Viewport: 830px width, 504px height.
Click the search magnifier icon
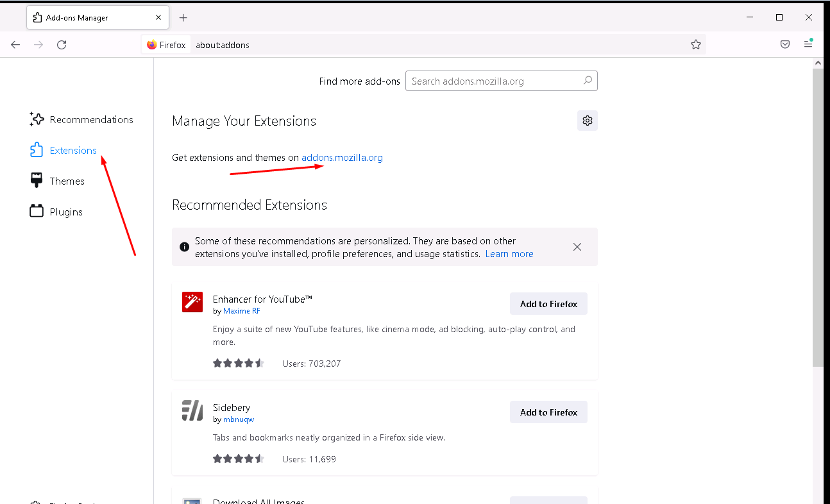[588, 81]
